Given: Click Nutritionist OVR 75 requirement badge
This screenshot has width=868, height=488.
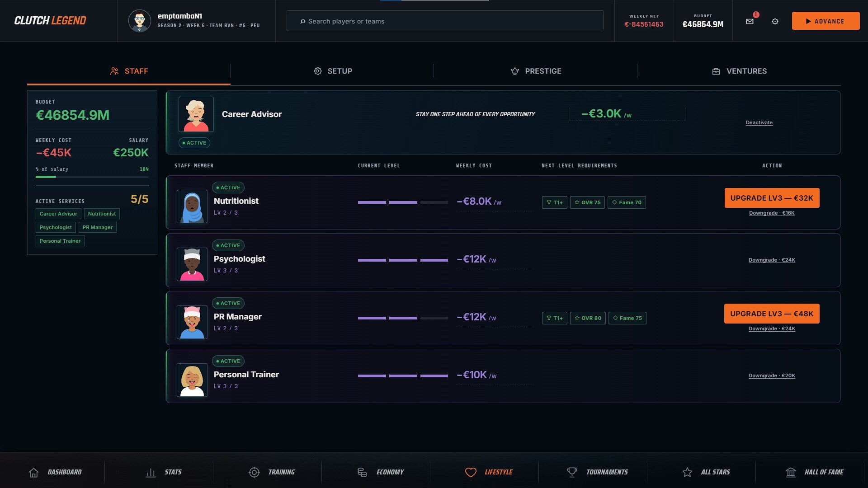Looking at the screenshot, I should (587, 202).
